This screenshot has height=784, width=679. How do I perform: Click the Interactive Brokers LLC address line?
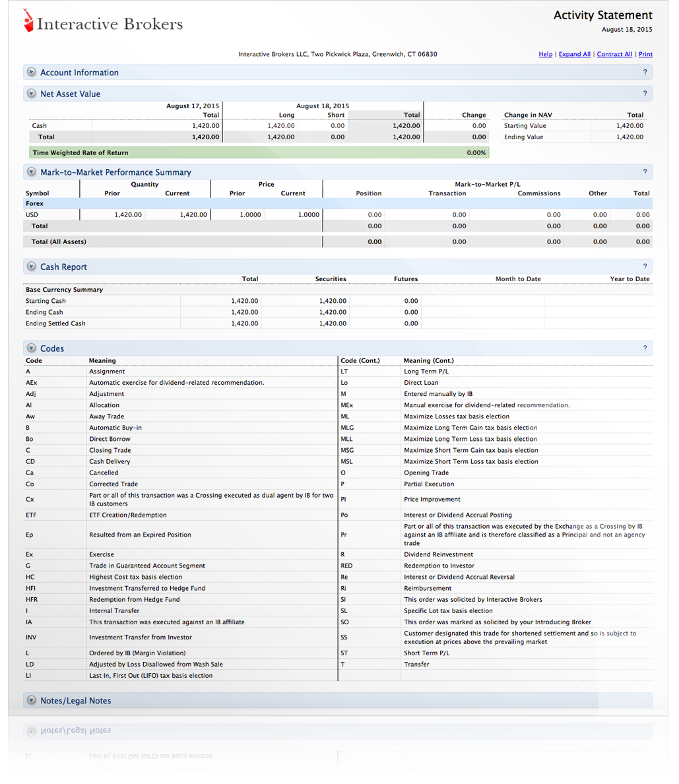(x=337, y=54)
